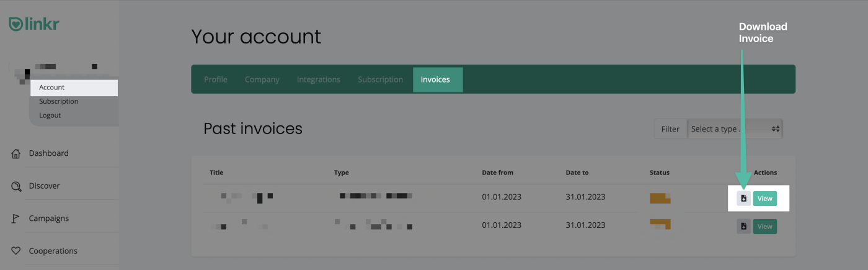Open Discover in the sidebar

point(44,186)
